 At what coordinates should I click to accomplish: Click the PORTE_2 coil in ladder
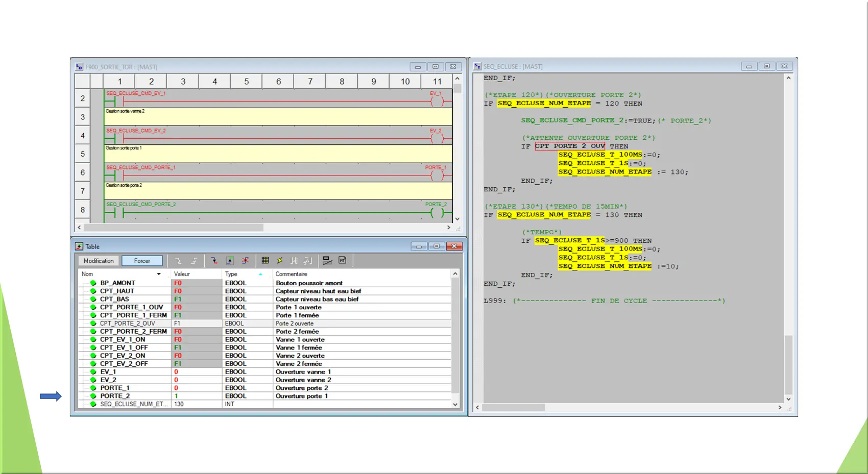coord(437,212)
